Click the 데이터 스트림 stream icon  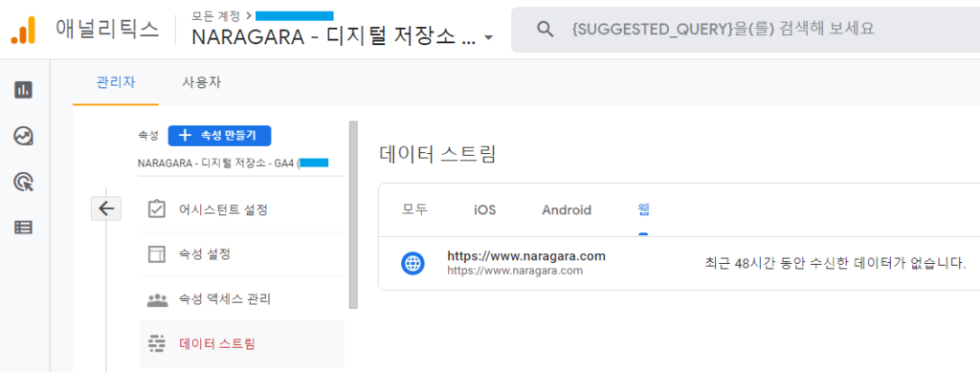157,343
